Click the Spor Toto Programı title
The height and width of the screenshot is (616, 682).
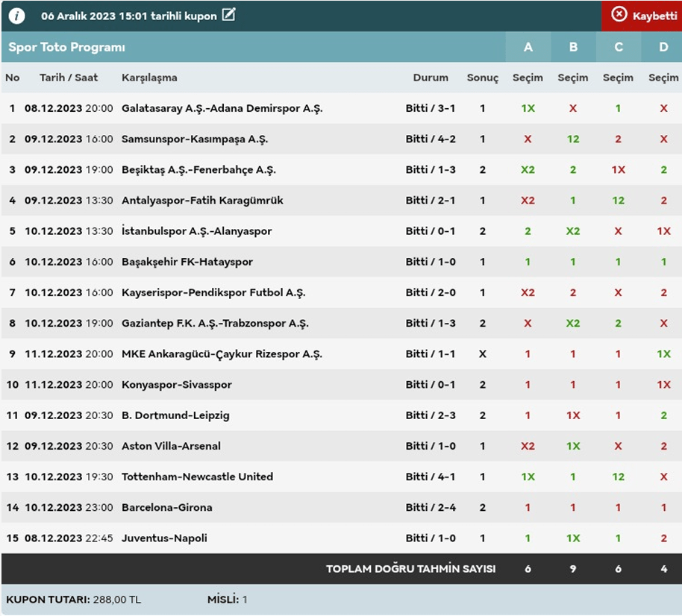[66, 47]
